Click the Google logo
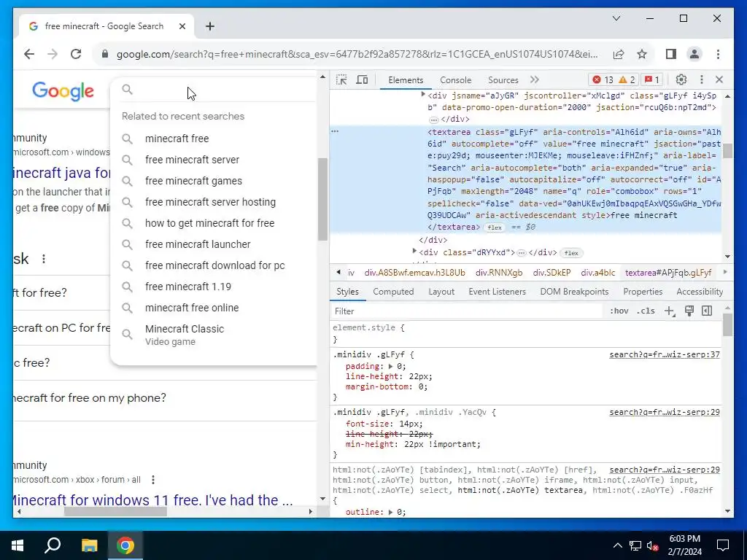747x560 pixels. [x=63, y=91]
